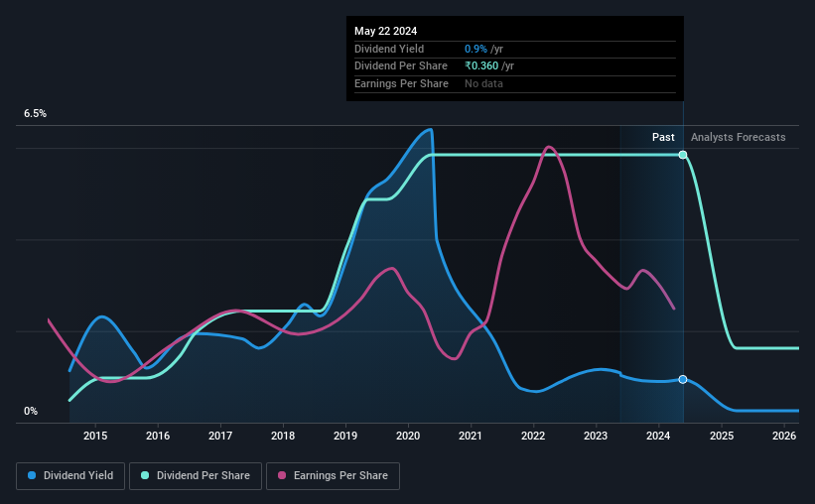Select the teal data point on Dividend Per Share line
Viewport: 815px width, 504px height.
coord(683,155)
